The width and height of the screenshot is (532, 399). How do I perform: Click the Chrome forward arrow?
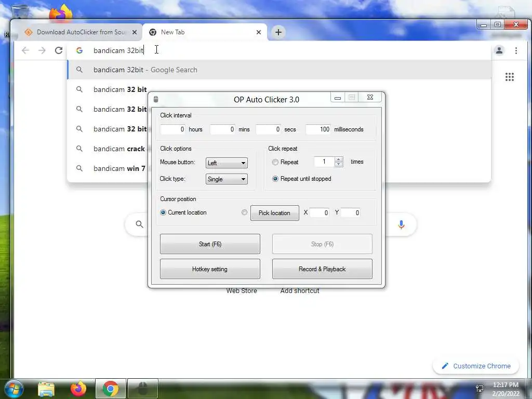42,50
